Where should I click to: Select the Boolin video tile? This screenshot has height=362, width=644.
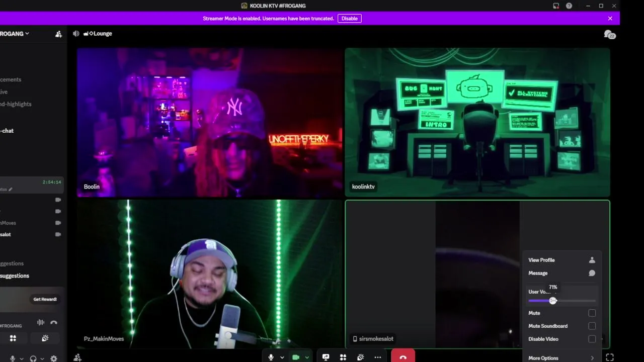(209, 122)
